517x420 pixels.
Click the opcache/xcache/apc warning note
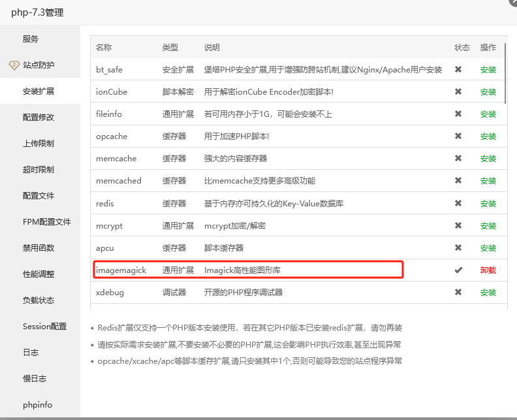point(249,361)
